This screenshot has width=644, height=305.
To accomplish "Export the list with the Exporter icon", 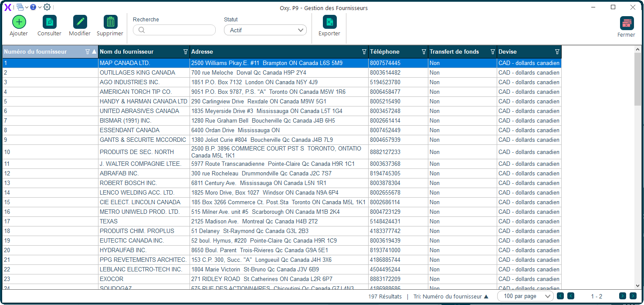I will [330, 22].
